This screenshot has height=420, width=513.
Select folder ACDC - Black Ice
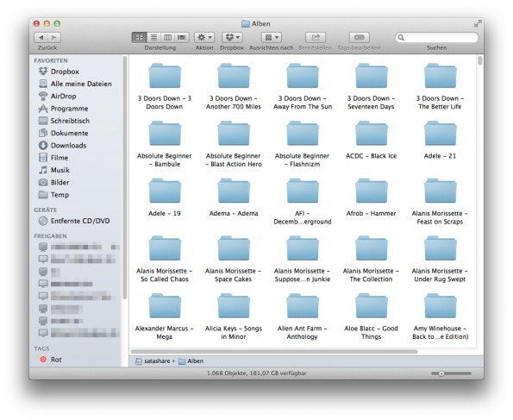(372, 141)
